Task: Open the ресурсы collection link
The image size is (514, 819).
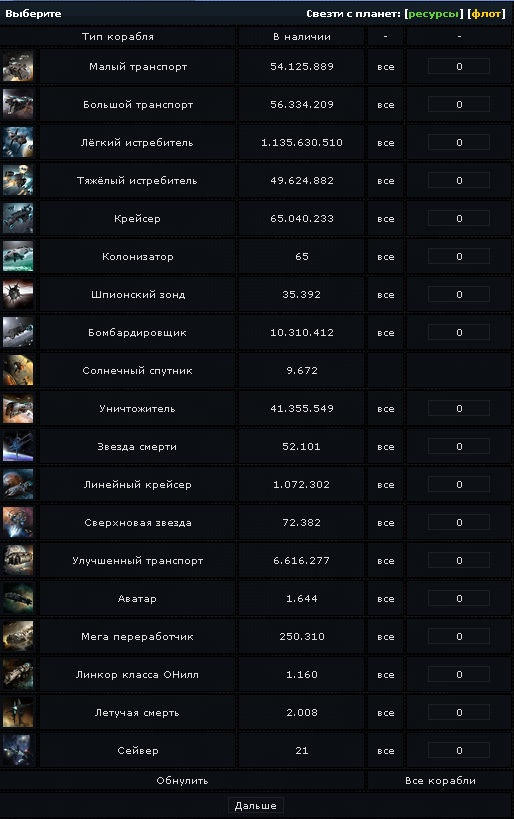Action: click(433, 14)
